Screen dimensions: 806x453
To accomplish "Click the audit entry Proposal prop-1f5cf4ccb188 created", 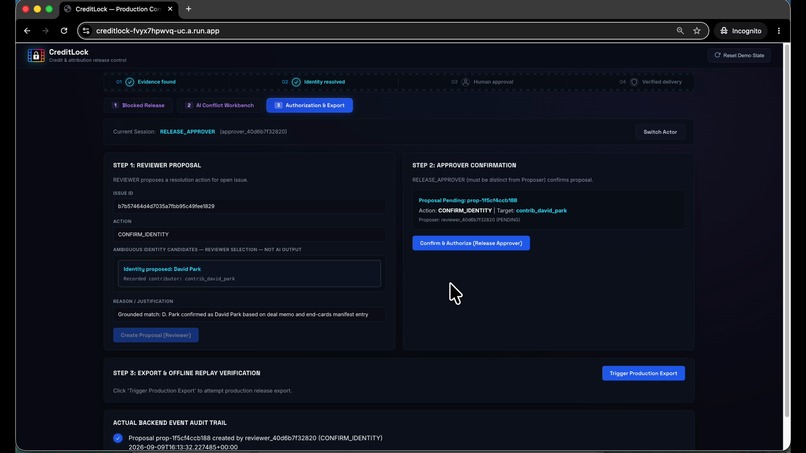I will click(255, 438).
